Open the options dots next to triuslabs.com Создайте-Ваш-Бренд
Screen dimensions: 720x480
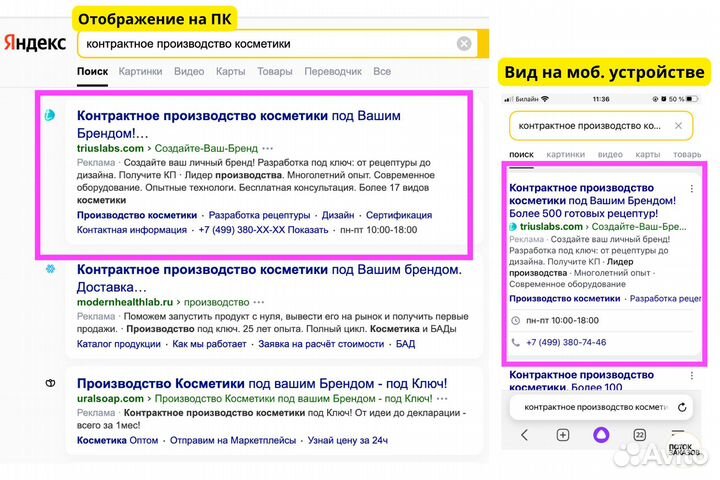click(268, 148)
